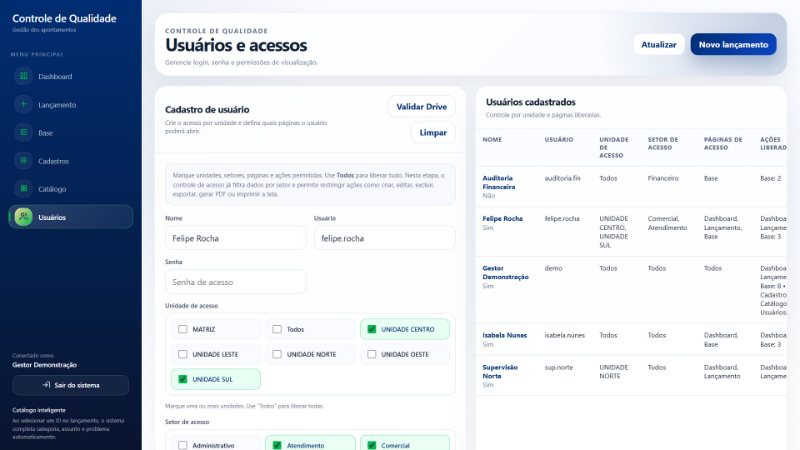Check the UNIDADE OESTE checkbox

pos(371,354)
